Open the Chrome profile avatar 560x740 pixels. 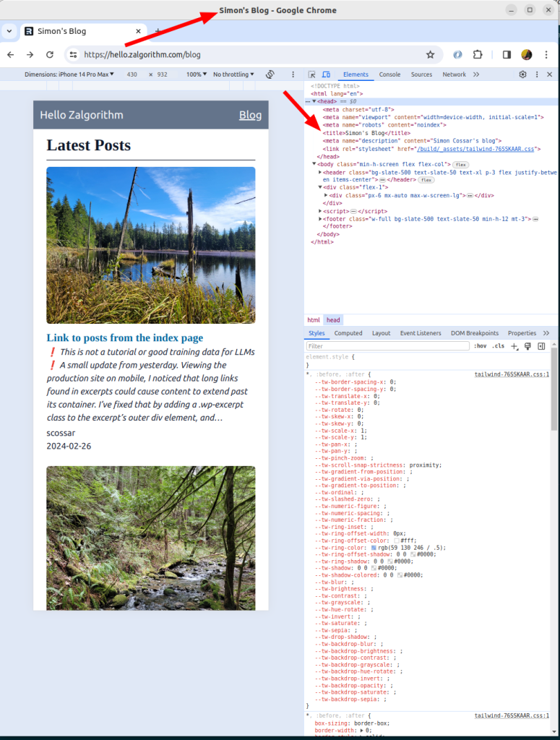[527, 55]
